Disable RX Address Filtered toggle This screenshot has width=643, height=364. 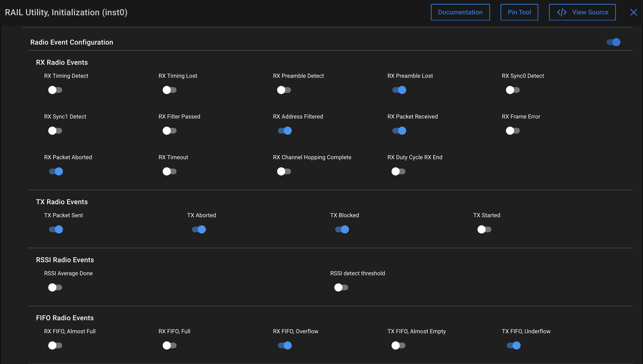point(285,131)
